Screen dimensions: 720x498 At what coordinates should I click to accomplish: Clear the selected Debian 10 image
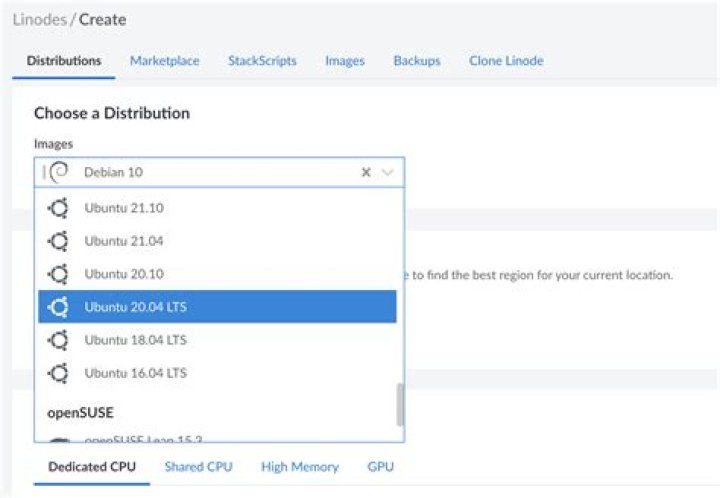366,172
